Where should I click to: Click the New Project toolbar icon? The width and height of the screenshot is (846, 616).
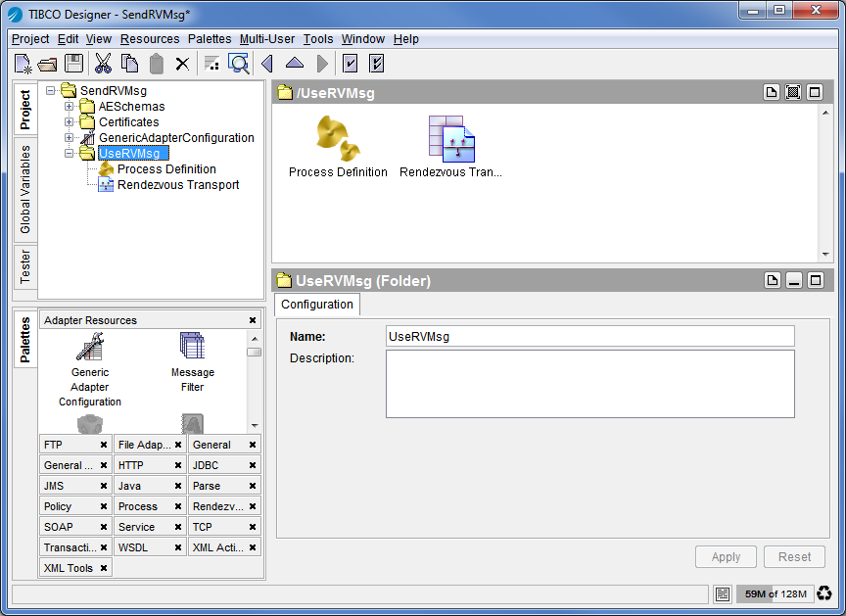(x=23, y=64)
